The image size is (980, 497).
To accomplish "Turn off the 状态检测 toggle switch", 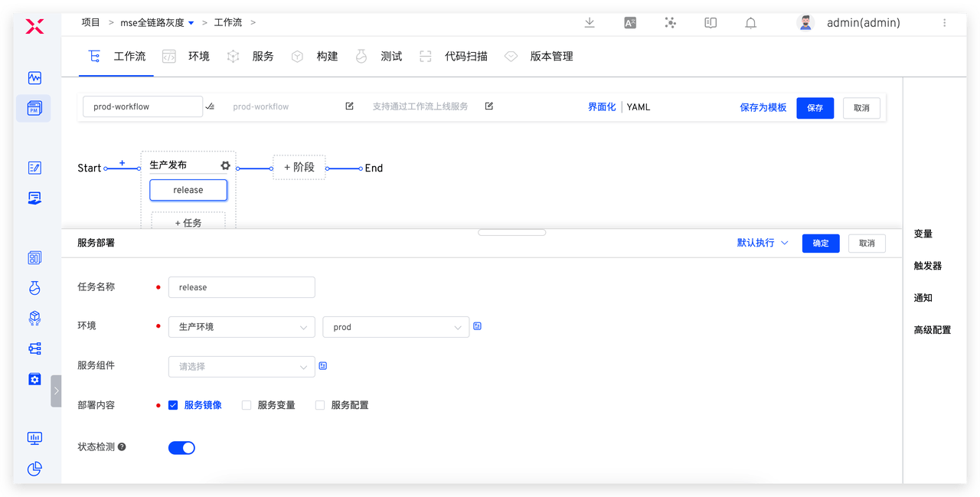I will (x=181, y=447).
